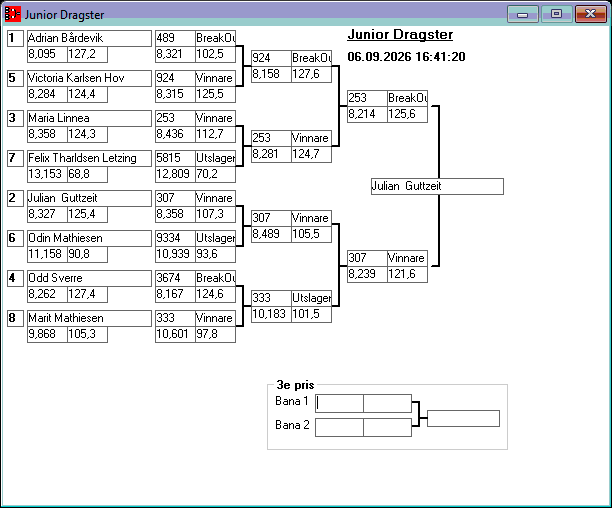
Task: Click the Adrian Bårdevik name field
Action: coord(89,38)
